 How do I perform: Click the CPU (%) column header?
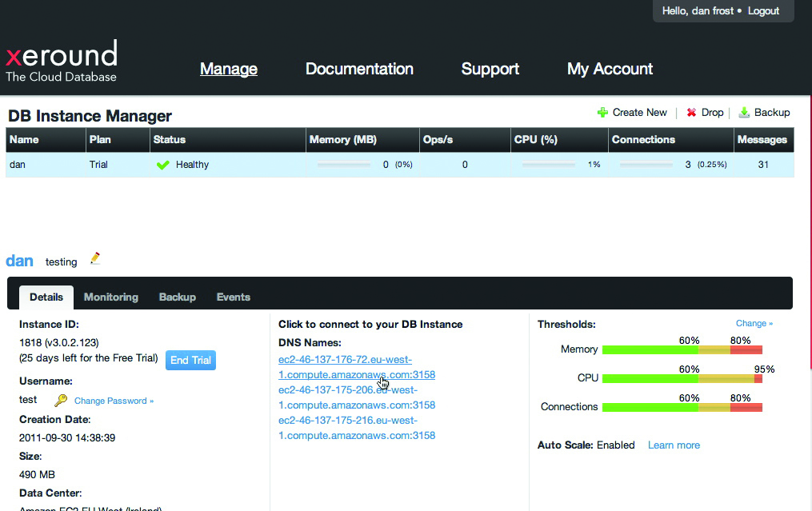[559, 140]
